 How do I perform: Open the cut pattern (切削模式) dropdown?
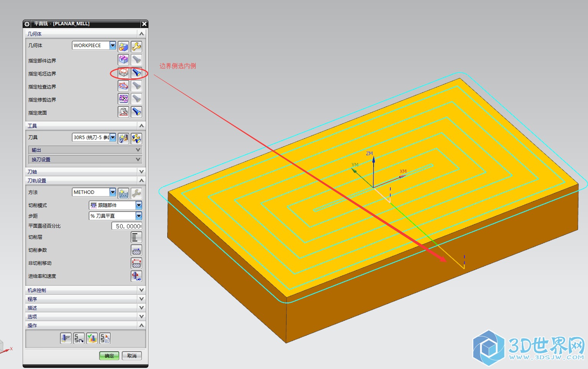[x=138, y=205]
